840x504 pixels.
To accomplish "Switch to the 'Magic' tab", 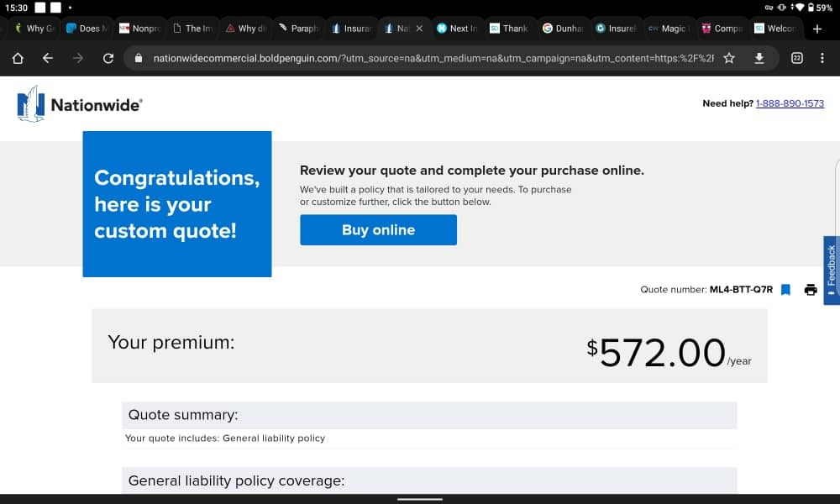I will (x=669, y=29).
